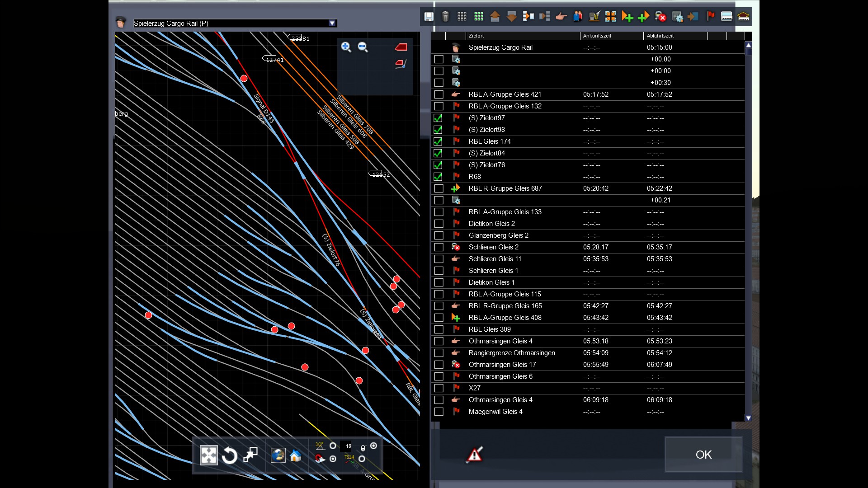Toggle the magnet snap radio button

click(333, 459)
